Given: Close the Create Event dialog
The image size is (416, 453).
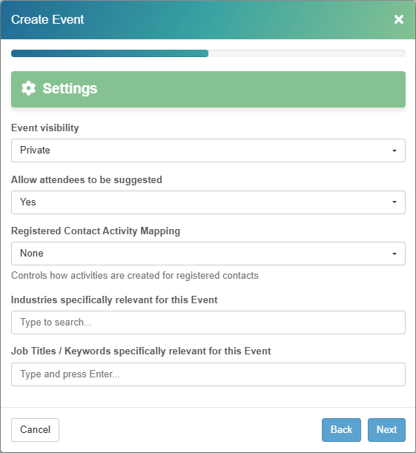Looking at the screenshot, I should (399, 19).
